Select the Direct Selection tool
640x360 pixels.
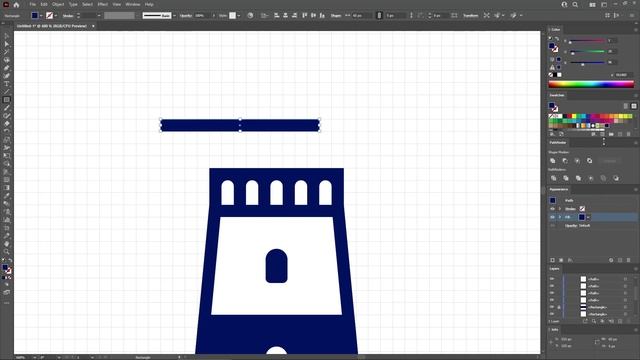click(7, 44)
